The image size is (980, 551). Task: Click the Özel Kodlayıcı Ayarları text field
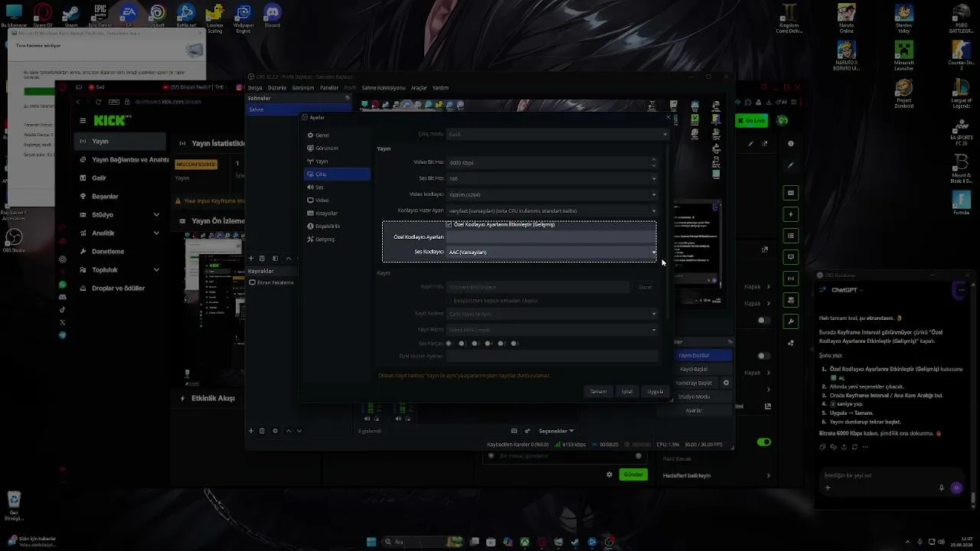click(552, 237)
